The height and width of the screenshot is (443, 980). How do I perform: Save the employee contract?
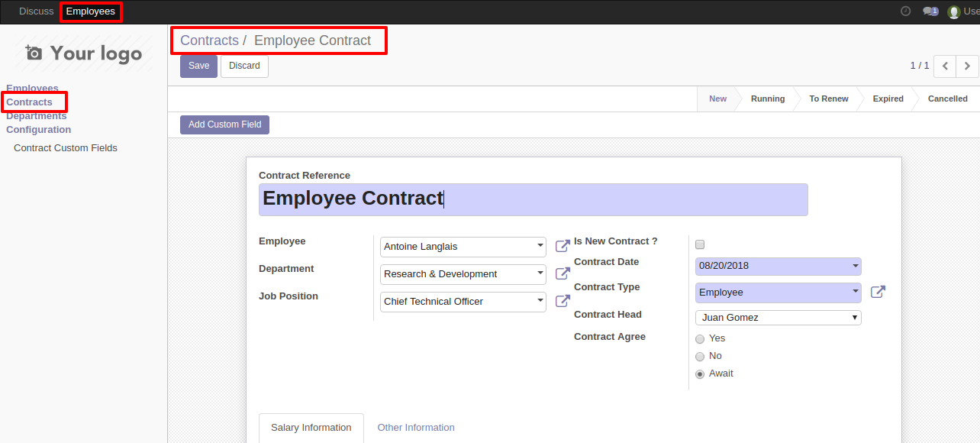198,66
